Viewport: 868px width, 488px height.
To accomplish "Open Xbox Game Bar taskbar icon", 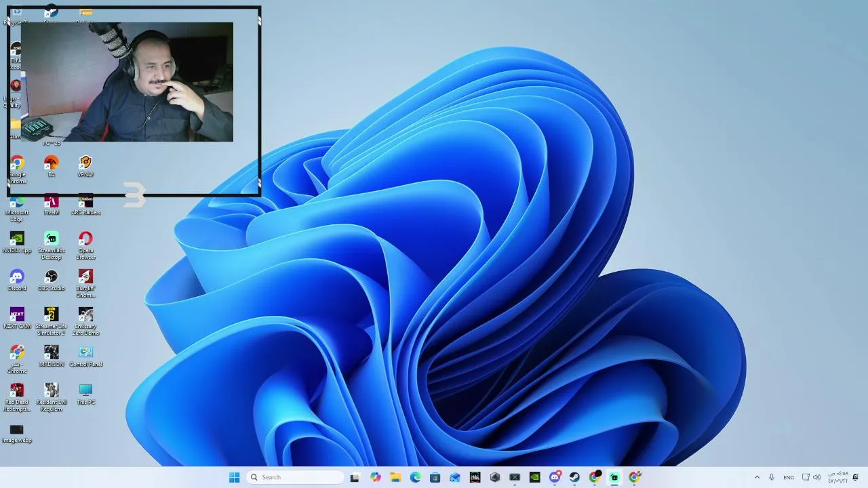I will click(515, 477).
